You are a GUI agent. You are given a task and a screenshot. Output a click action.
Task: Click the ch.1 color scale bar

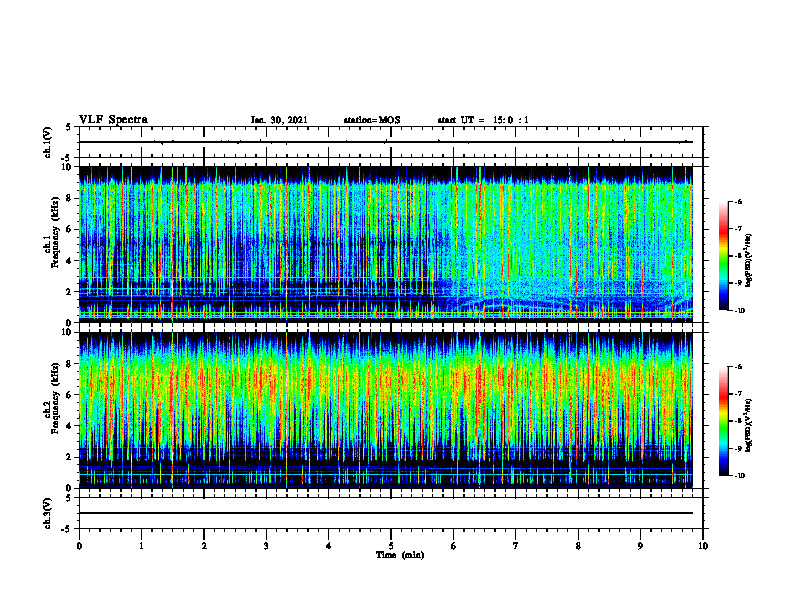pos(723,256)
